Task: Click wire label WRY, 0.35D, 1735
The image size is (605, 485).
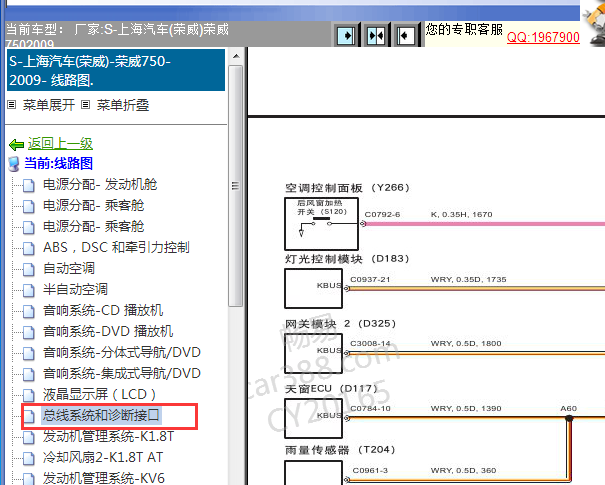Action: pos(468,279)
